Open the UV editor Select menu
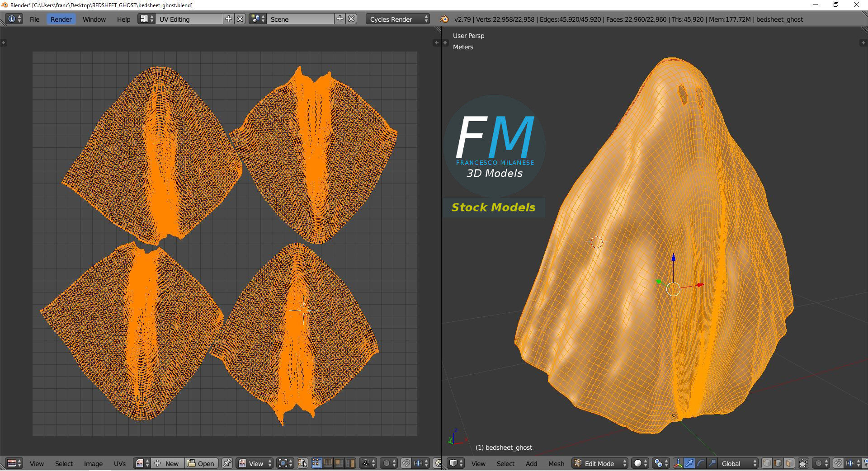Image resolution: width=868 pixels, height=471 pixels. (64, 463)
